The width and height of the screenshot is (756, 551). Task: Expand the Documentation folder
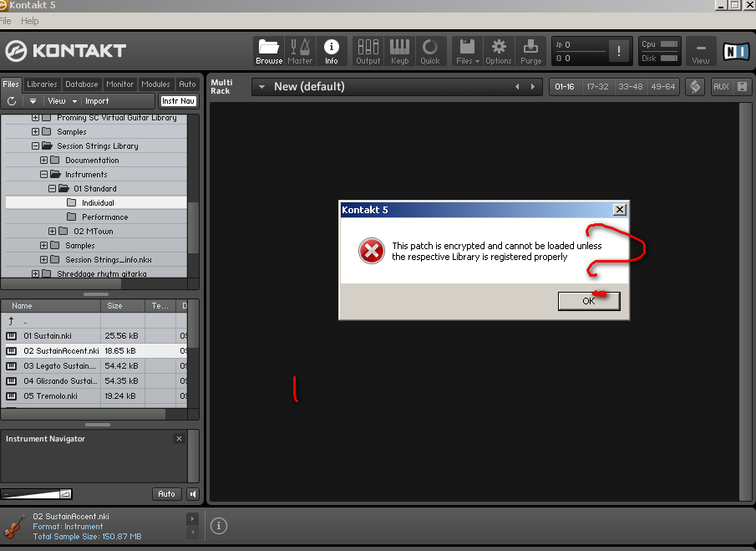click(44, 161)
